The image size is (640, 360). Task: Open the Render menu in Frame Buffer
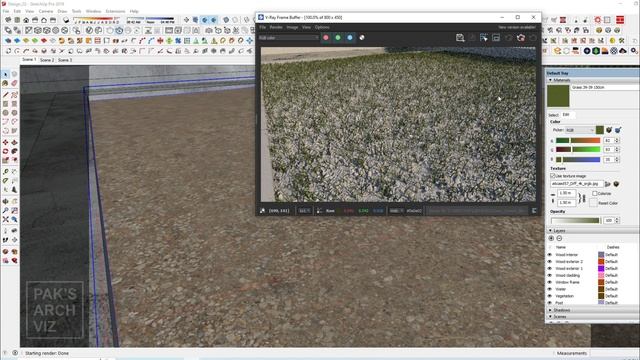point(276,27)
